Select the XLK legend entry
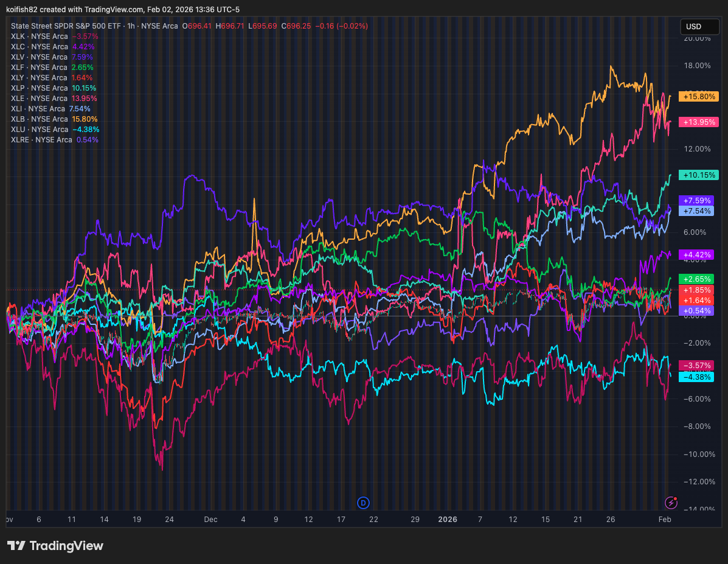Screen dimensions: 728x564 [54, 37]
